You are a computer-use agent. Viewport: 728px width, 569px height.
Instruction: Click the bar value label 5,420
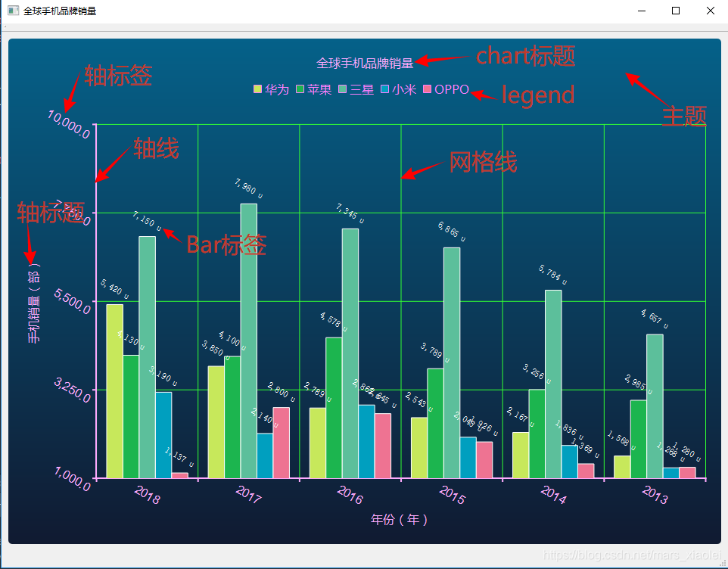coord(115,289)
